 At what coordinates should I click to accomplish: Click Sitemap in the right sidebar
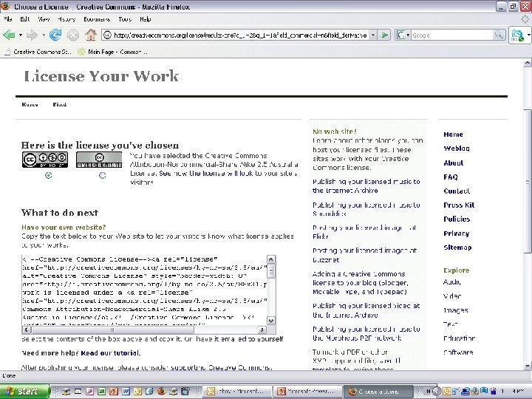(457, 248)
